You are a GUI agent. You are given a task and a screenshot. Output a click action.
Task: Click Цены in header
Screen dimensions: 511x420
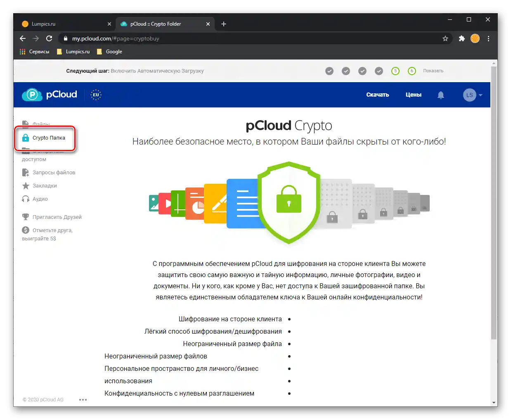414,95
